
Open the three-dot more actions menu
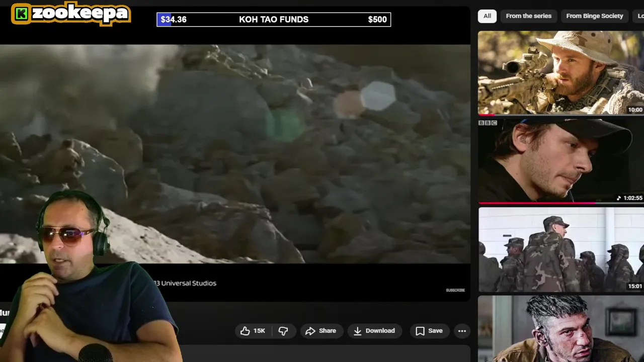click(x=462, y=331)
